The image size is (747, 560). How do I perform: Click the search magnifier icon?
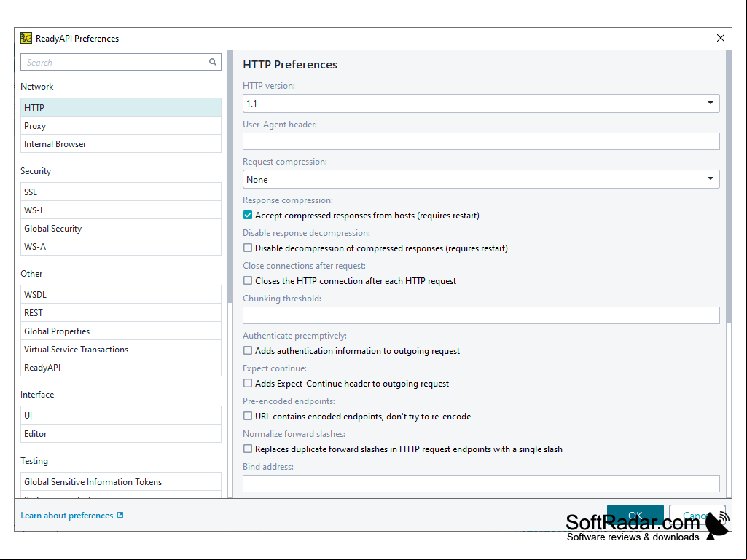213,62
